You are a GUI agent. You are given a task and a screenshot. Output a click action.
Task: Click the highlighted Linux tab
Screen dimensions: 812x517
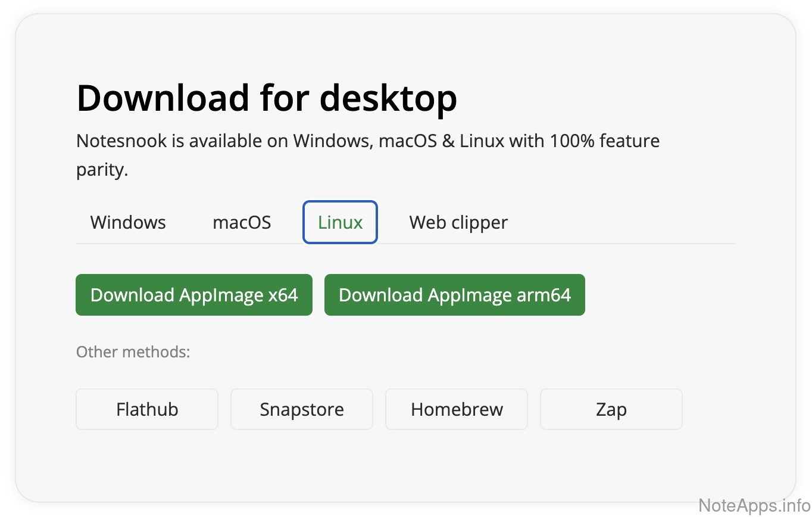[x=340, y=223]
